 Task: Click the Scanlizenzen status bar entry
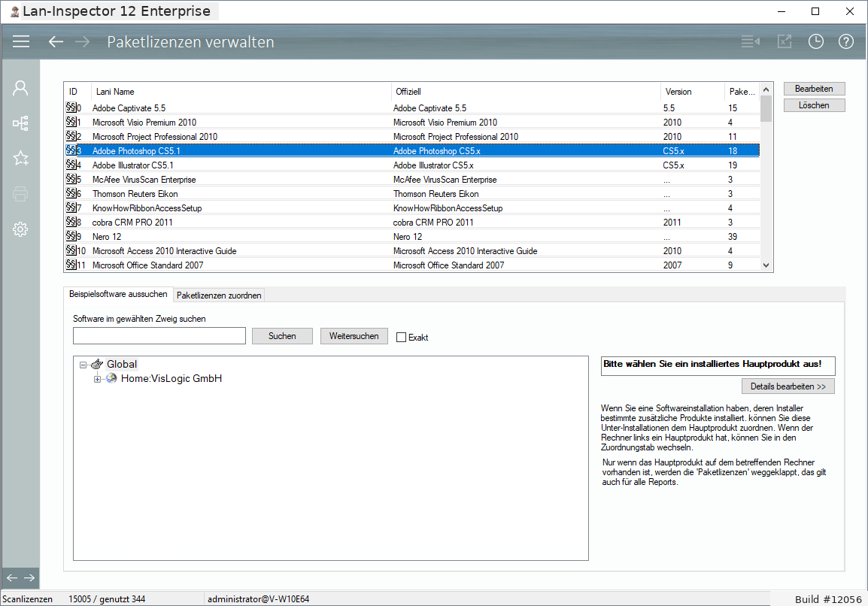(28, 598)
